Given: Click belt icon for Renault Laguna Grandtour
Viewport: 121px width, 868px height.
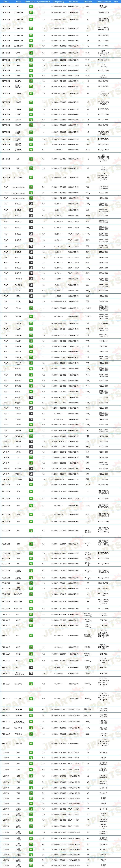Looking at the screenshot, I should tap(31, 722).
